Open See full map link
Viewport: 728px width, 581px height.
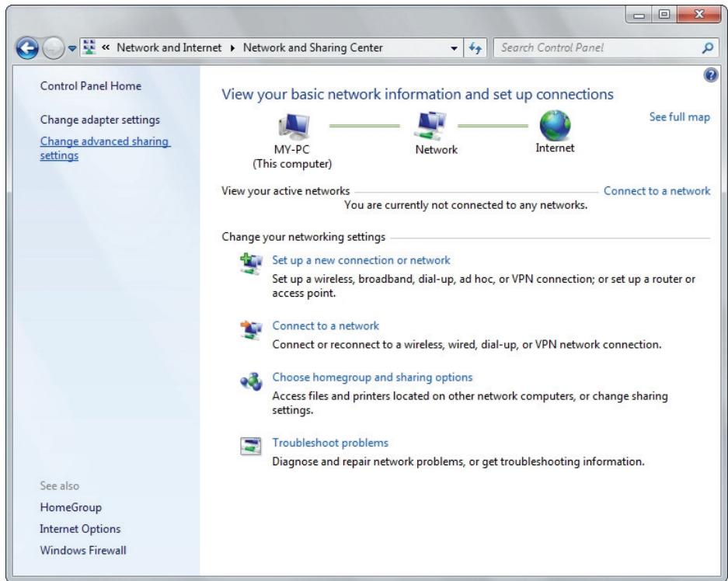tap(679, 117)
